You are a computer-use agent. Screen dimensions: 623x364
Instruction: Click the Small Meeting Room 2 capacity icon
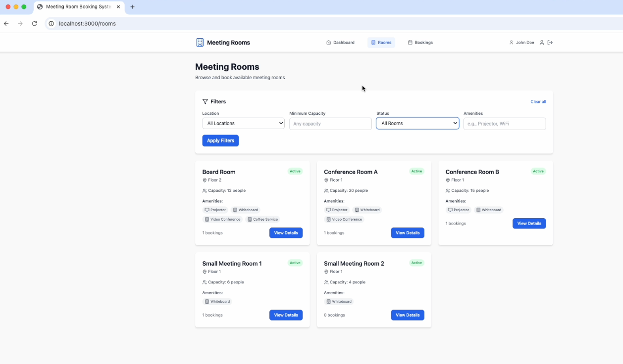326,282
